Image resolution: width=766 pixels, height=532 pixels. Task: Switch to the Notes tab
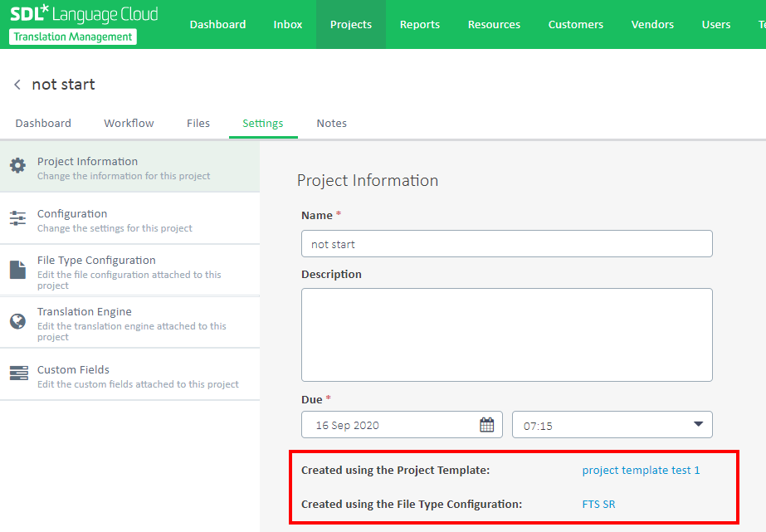tap(332, 124)
